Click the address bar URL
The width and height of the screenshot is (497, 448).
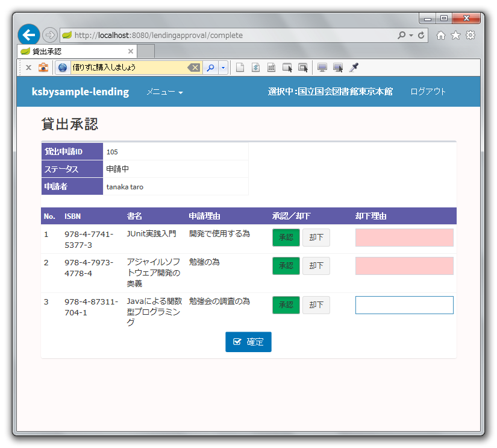(x=158, y=35)
